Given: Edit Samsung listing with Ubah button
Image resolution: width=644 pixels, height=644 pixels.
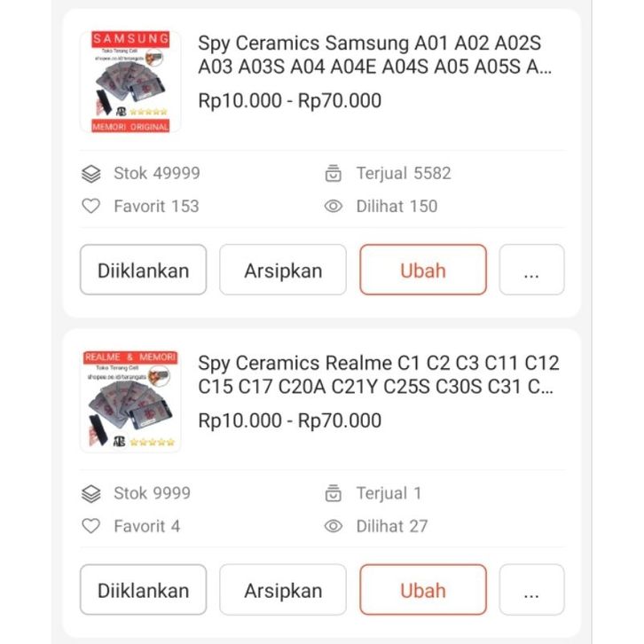Looking at the screenshot, I should pyautogui.click(x=423, y=270).
